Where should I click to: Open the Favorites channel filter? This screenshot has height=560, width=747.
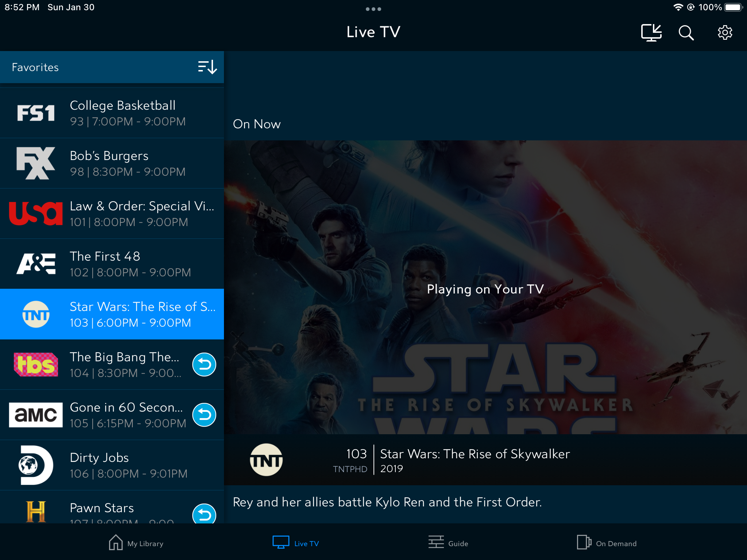[x=35, y=67]
